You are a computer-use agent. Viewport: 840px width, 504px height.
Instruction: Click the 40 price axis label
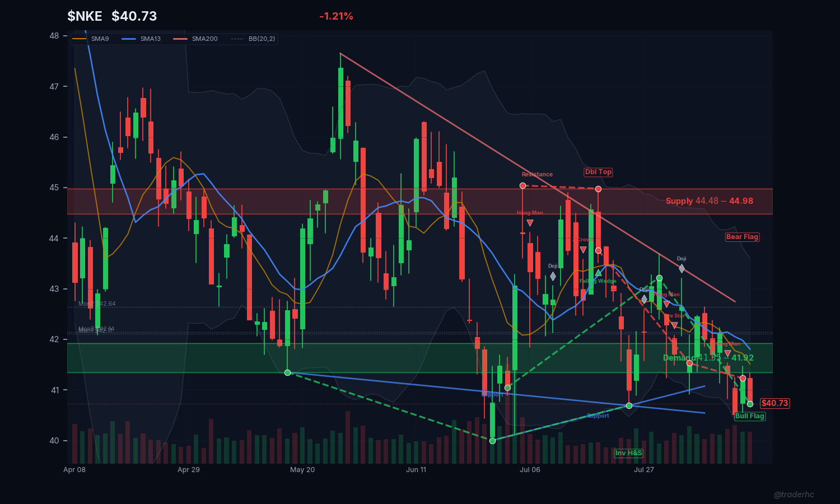pyautogui.click(x=54, y=441)
